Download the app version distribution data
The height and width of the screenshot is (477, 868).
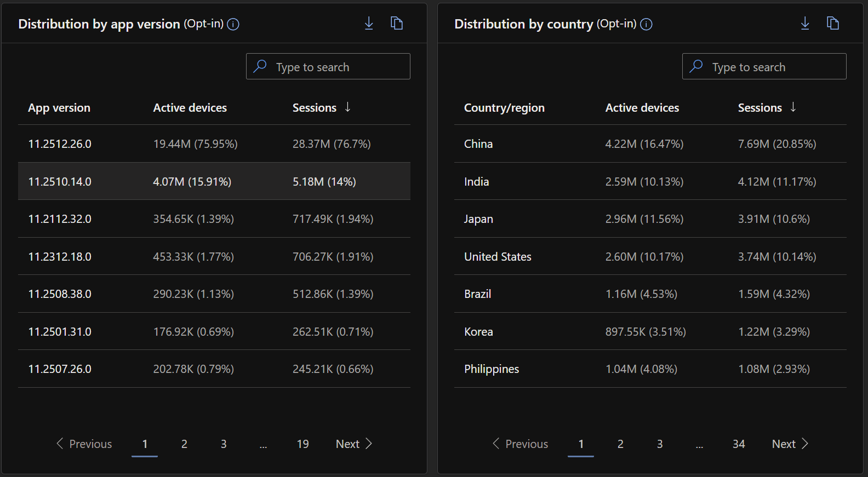pyautogui.click(x=369, y=24)
